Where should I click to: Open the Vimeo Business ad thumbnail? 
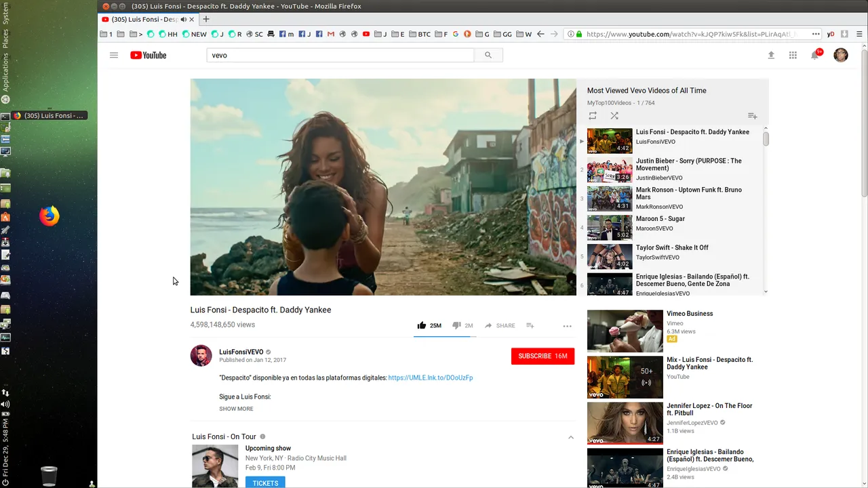point(625,331)
